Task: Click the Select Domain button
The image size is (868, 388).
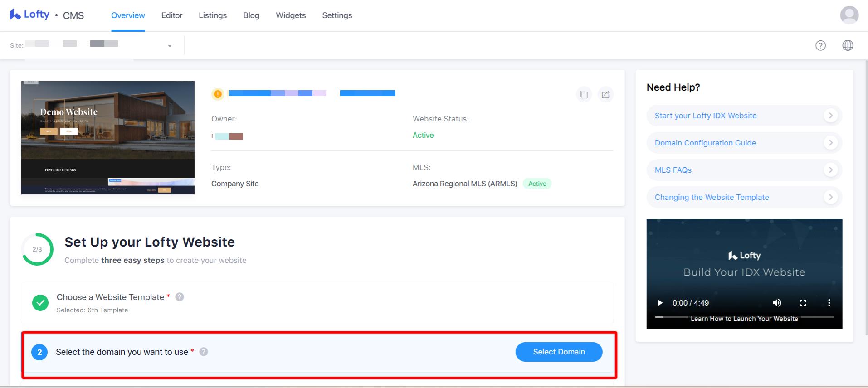Action: 559,352
